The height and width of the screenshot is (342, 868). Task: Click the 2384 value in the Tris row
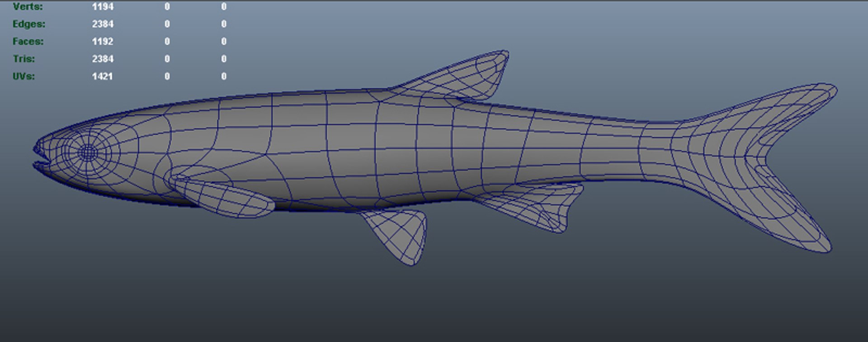(x=103, y=59)
